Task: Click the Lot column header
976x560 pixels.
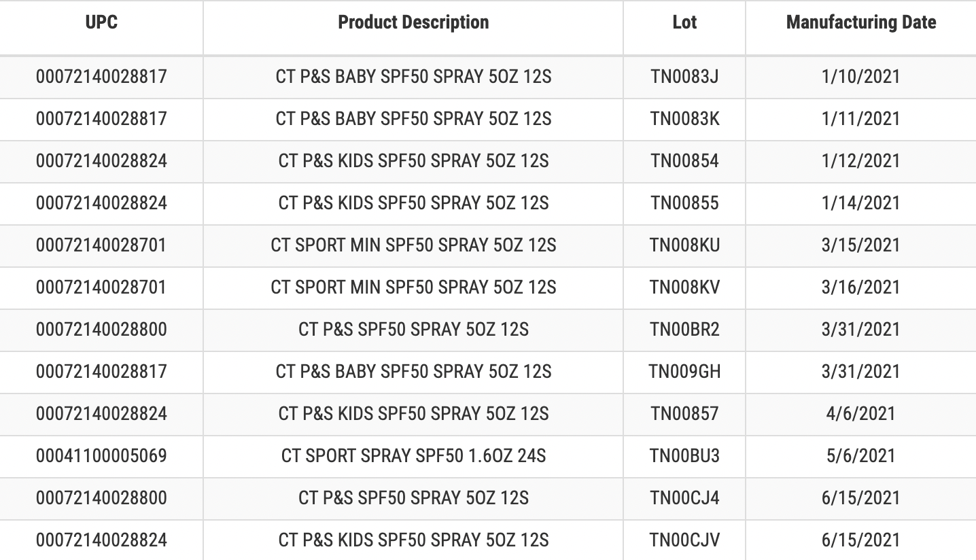Action: 684,22
